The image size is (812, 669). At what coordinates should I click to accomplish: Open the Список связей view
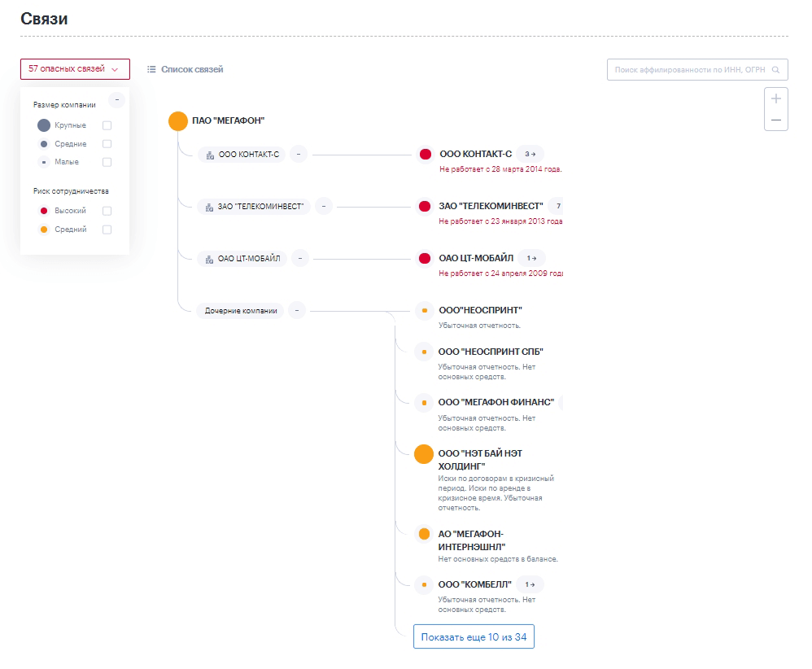(192, 69)
